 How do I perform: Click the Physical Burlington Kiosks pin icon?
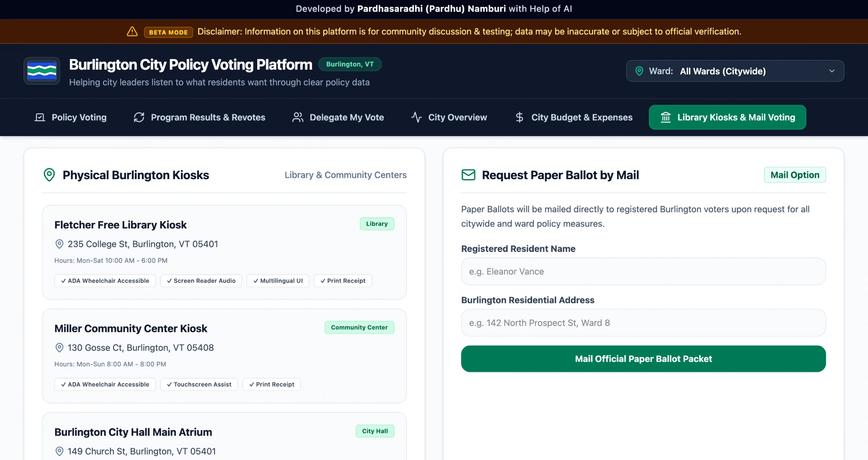coord(49,175)
